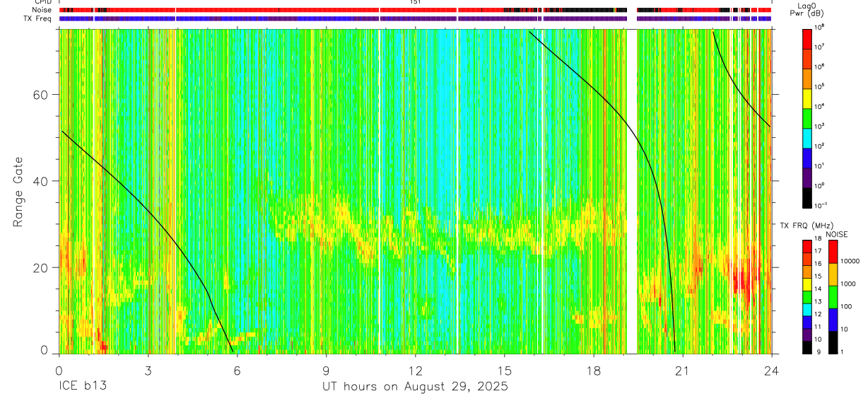Click the 'ICE b13' radar label

[x=84, y=387]
